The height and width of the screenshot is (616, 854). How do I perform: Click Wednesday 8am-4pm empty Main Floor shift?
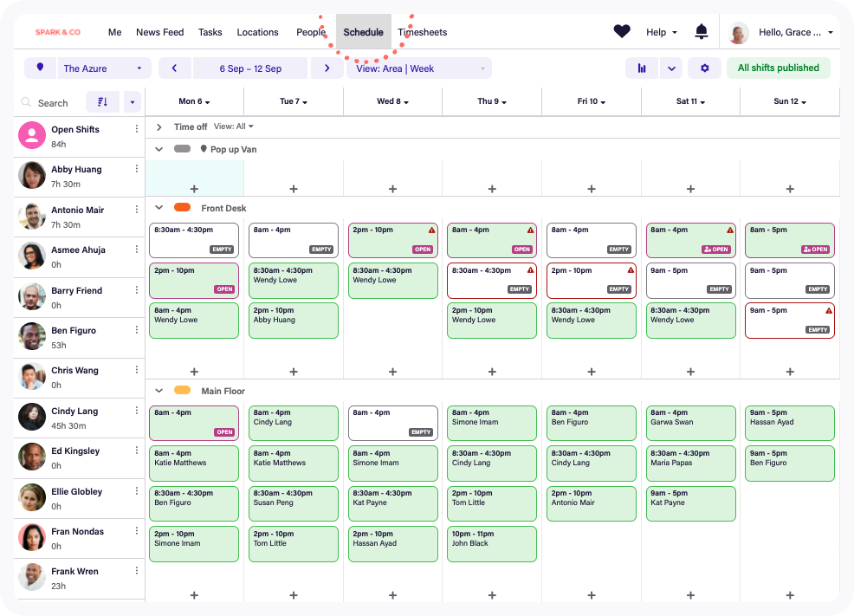pyautogui.click(x=392, y=423)
